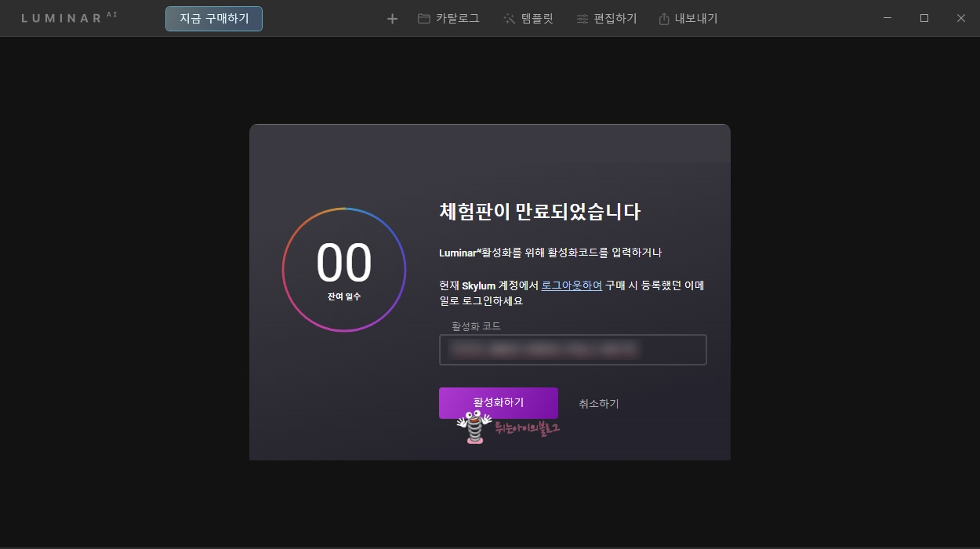The image size is (980, 549).
Task: Focus the 활성화 코드 activation code field
Action: tap(573, 350)
